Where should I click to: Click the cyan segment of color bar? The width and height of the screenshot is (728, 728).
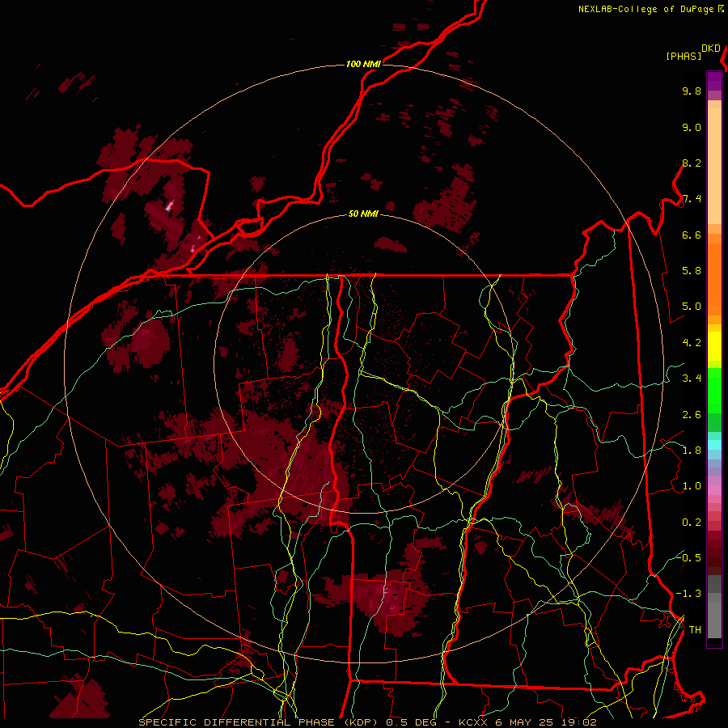click(714, 444)
